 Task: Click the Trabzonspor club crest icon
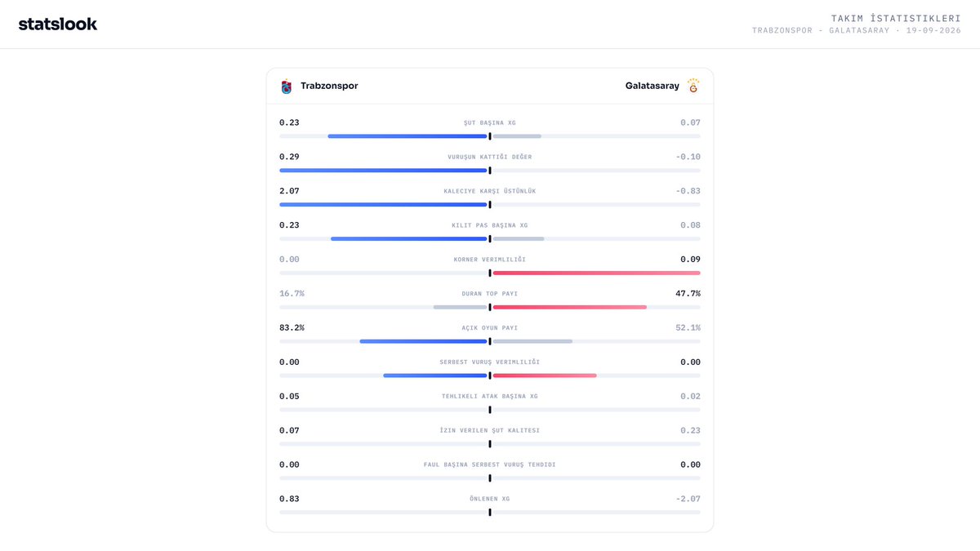click(x=286, y=86)
